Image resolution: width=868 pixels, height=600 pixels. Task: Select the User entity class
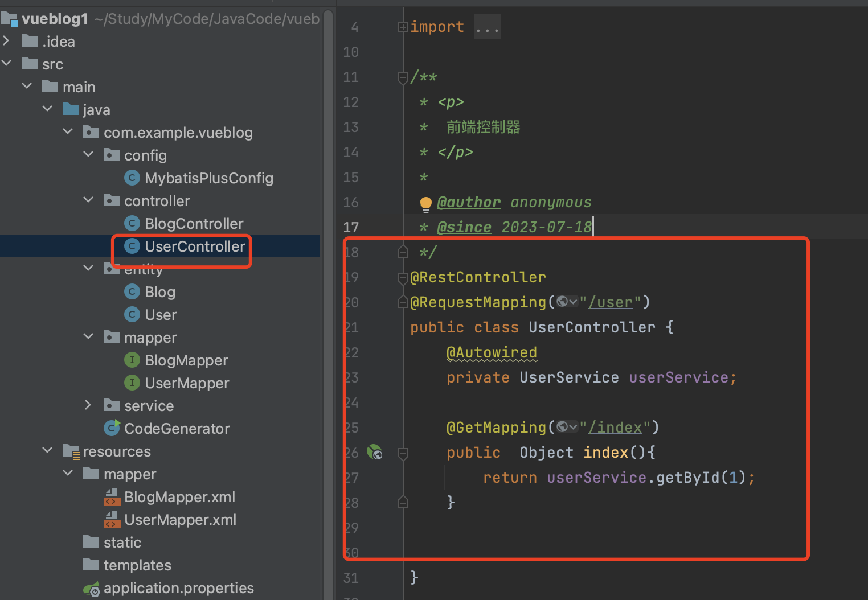[161, 315]
